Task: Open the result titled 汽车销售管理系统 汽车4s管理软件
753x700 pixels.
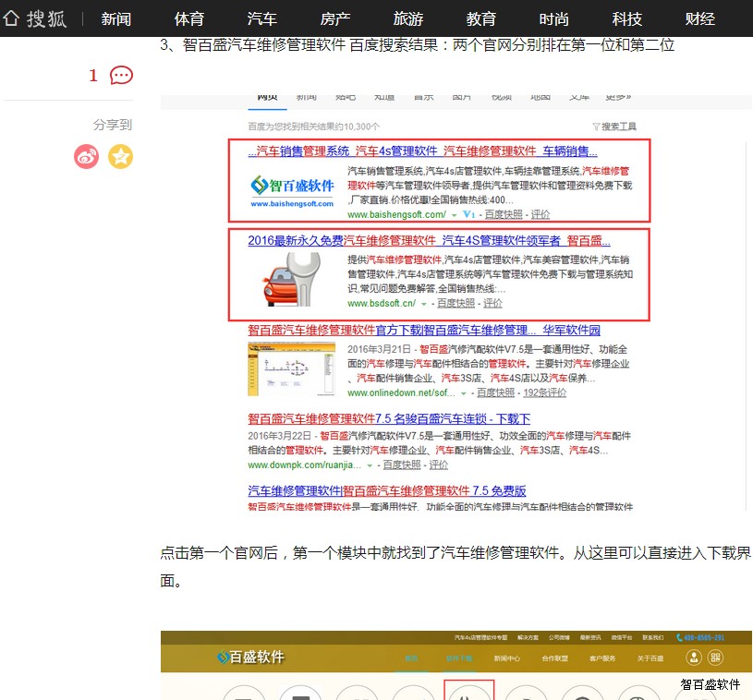Action: 422,151
